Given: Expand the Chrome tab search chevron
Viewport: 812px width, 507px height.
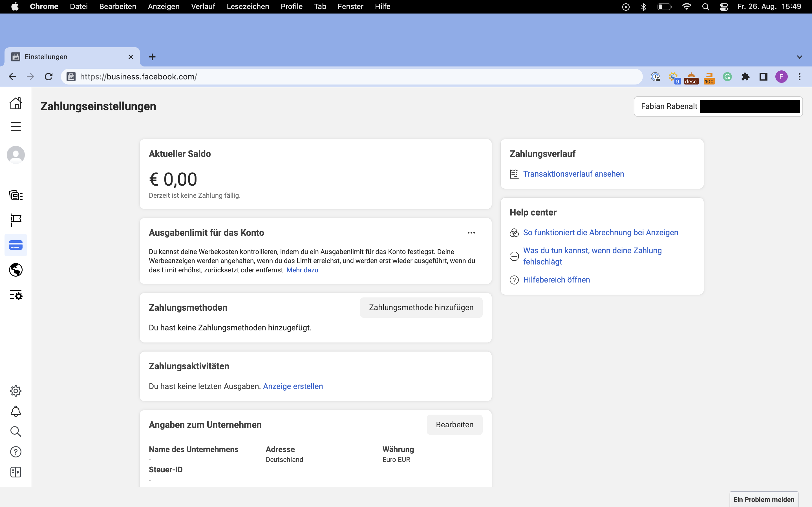Looking at the screenshot, I should click(799, 57).
